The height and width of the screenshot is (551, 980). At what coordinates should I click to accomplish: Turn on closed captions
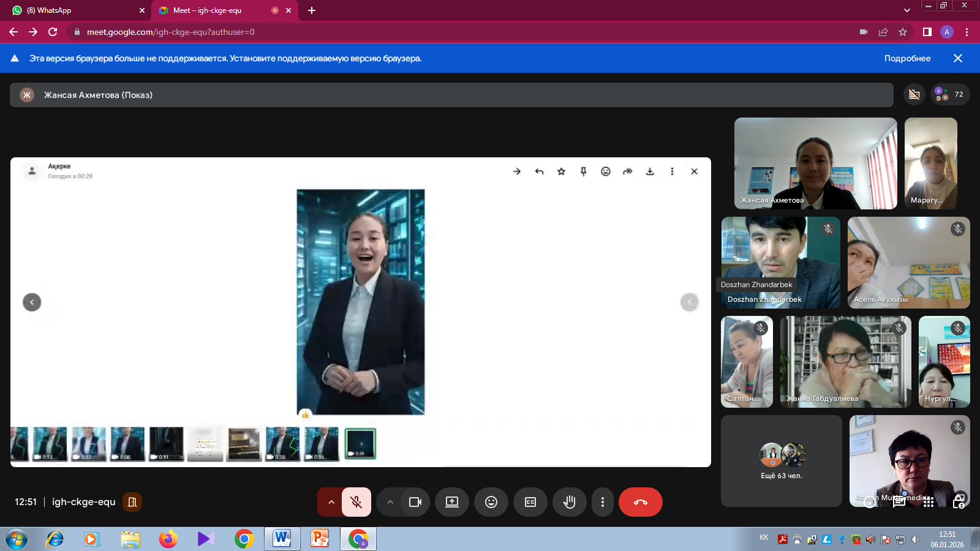pos(530,502)
